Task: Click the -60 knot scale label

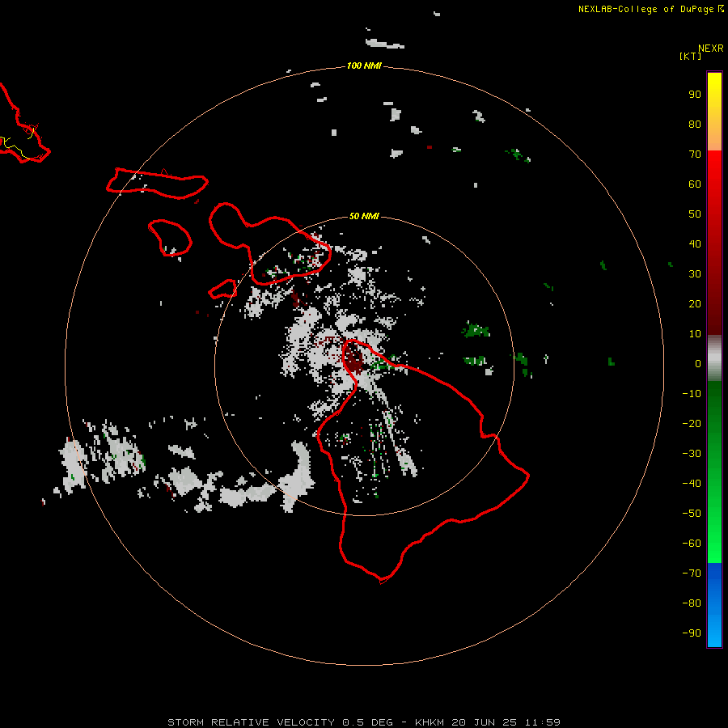Action: [x=692, y=544]
